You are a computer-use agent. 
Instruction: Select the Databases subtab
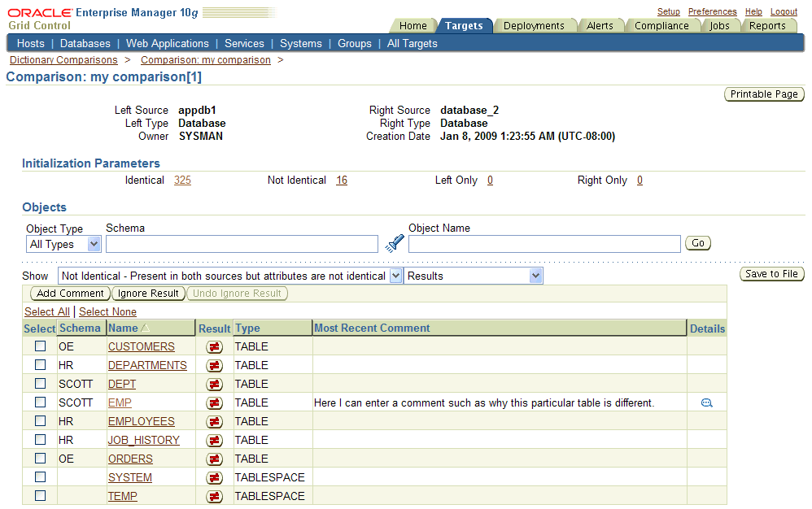[85, 43]
